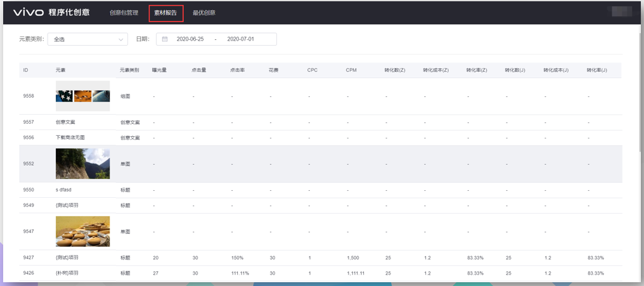Open the mountain thumbnail for ID 9552

pyautogui.click(x=82, y=164)
